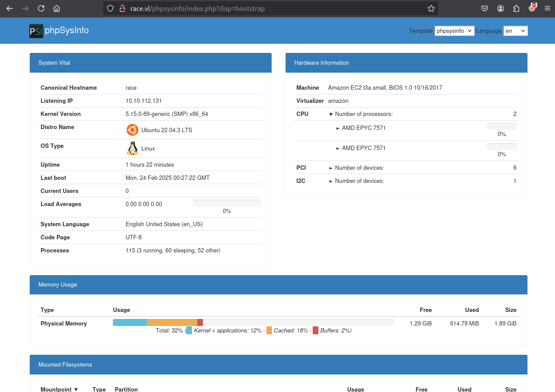Go forward to the next page

(x=25, y=8)
